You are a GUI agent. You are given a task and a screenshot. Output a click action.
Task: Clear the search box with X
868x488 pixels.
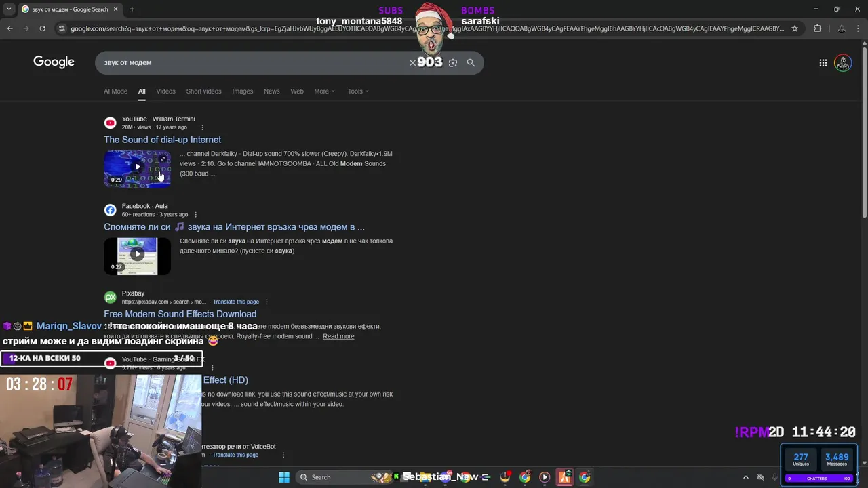pyautogui.click(x=412, y=62)
